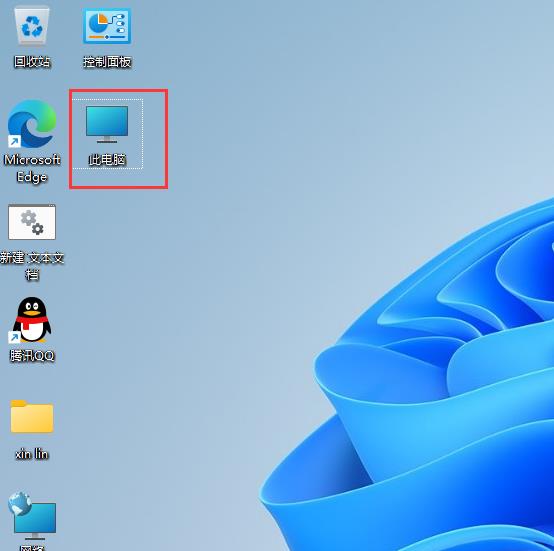Click the small globe atop the Network icon
554x551 pixels.
pyautogui.click(x=19, y=503)
